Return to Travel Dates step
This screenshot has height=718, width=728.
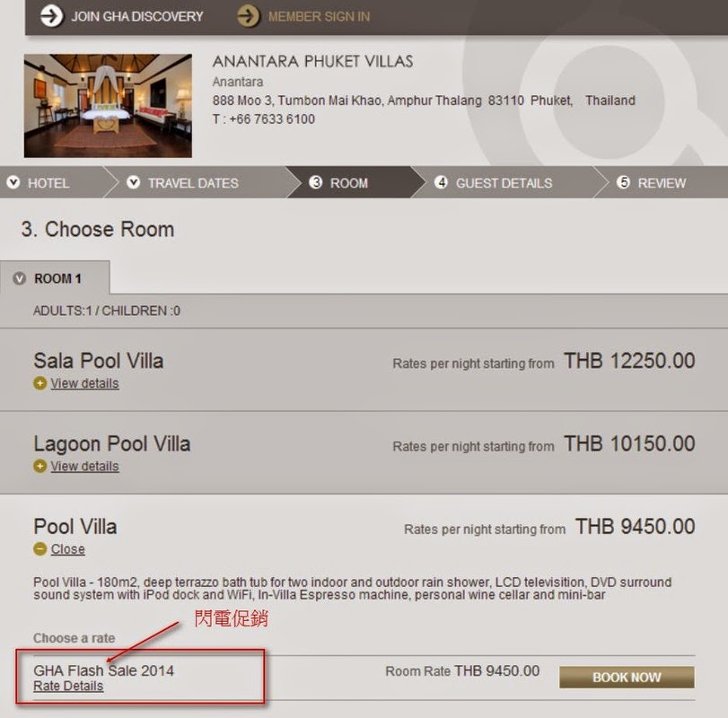pyautogui.click(x=193, y=183)
